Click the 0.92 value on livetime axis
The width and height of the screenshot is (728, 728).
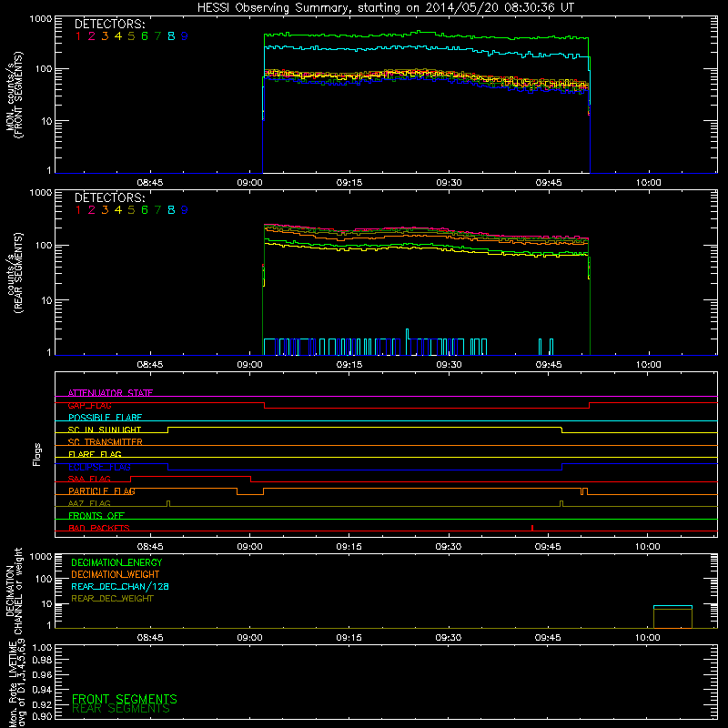(42, 704)
